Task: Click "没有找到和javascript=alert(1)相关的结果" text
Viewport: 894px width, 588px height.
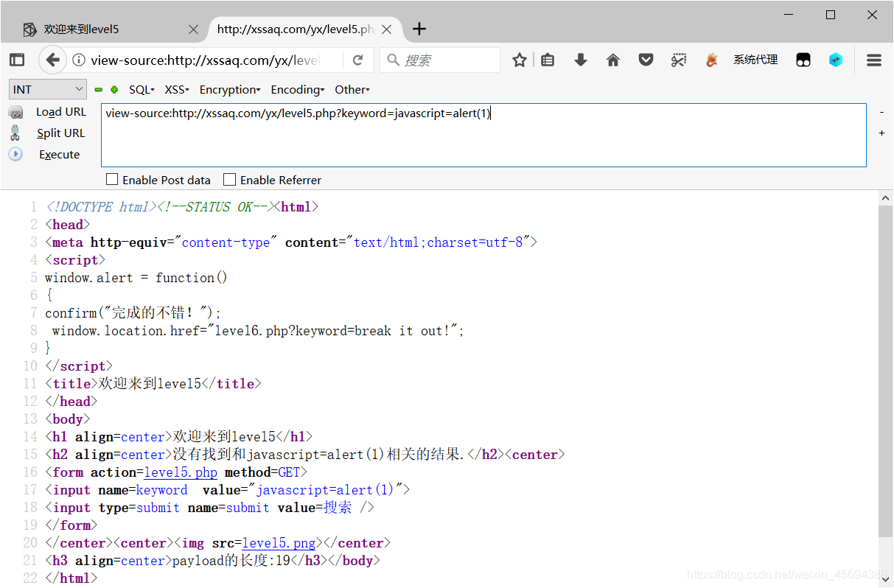Action: pos(318,455)
